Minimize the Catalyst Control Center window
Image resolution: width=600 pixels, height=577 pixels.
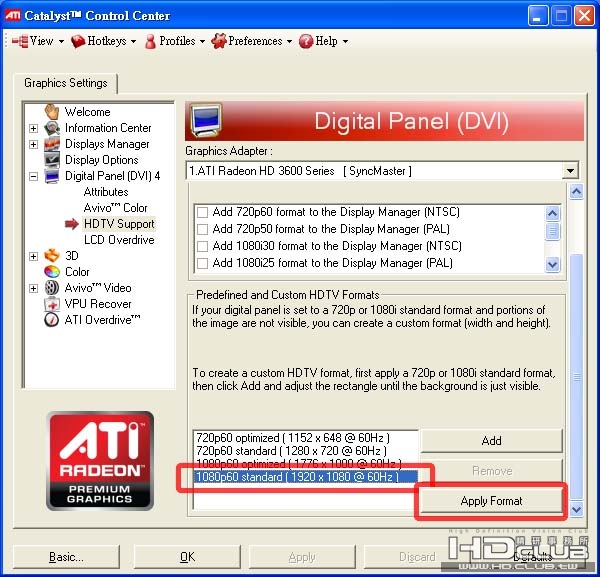pyautogui.click(x=538, y=15)
